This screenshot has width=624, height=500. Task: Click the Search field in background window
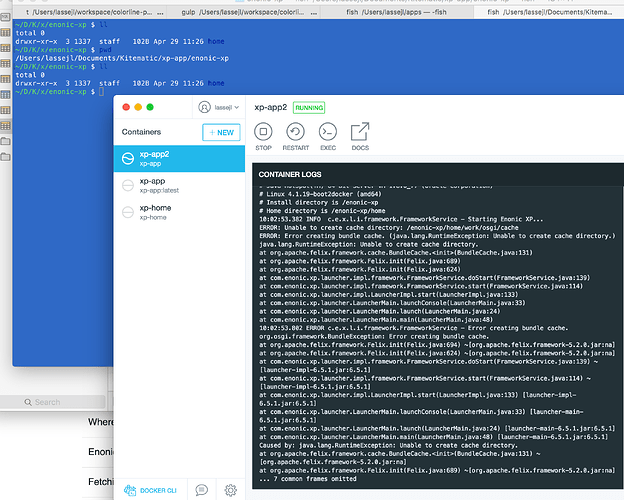53,402
